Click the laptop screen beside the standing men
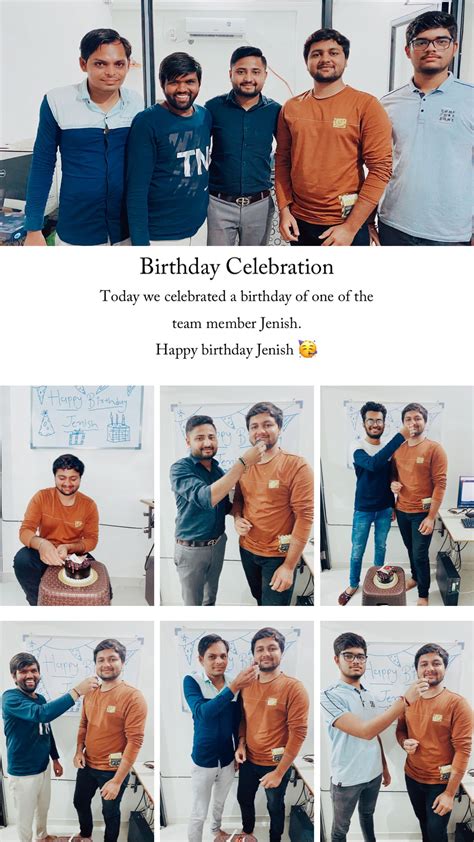 [466, 492]
